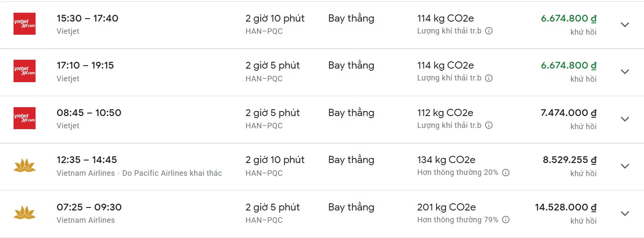Viewport: 644px width, 238px height.
Task: Expand the 12:35 – 14:45 Vietnam Airlines flight
Action: pos(625,166)
